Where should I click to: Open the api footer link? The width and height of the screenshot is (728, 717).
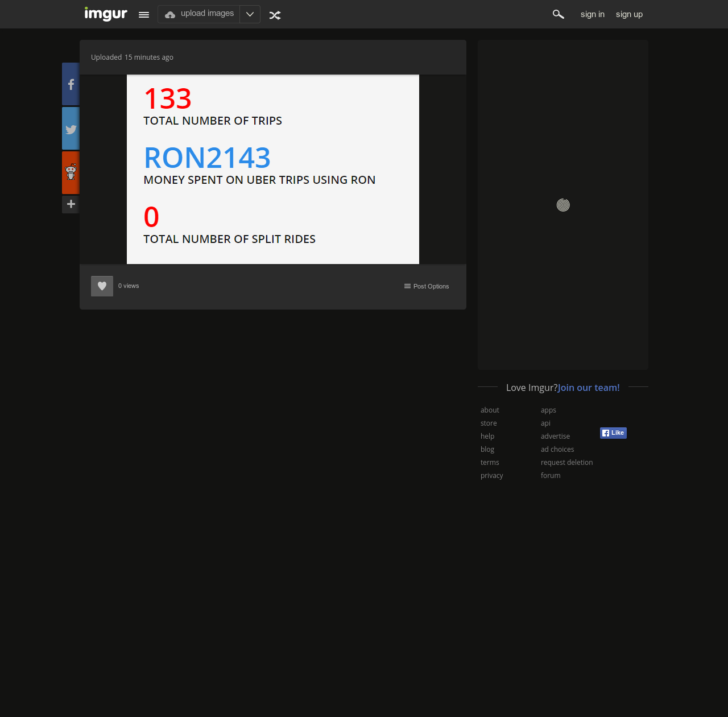545,423
